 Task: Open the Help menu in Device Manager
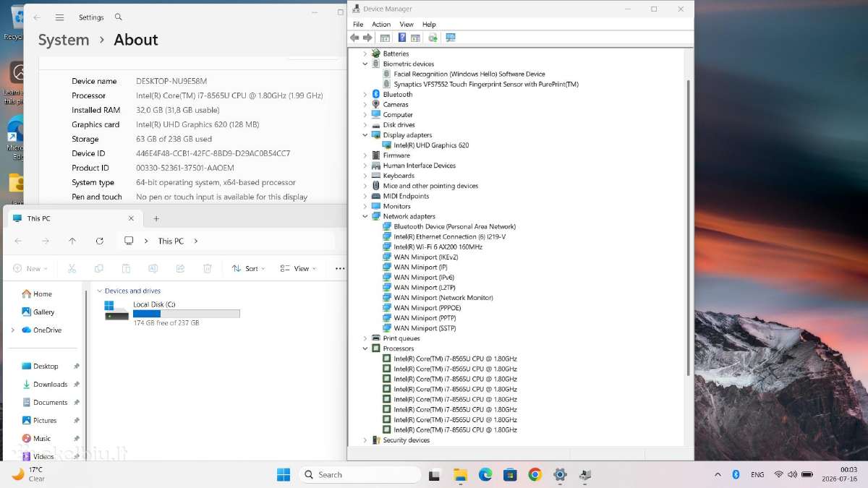click(429, 24)
